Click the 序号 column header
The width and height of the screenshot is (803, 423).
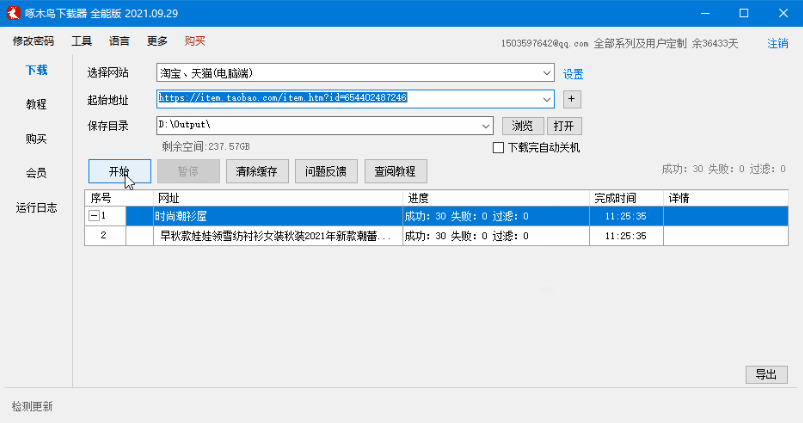tap(119, 198)
